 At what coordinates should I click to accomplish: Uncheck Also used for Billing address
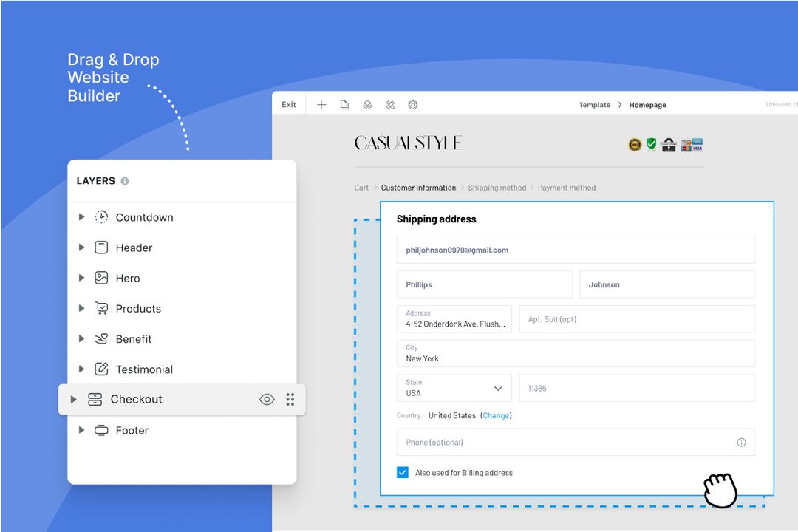(x=403, y=472)
